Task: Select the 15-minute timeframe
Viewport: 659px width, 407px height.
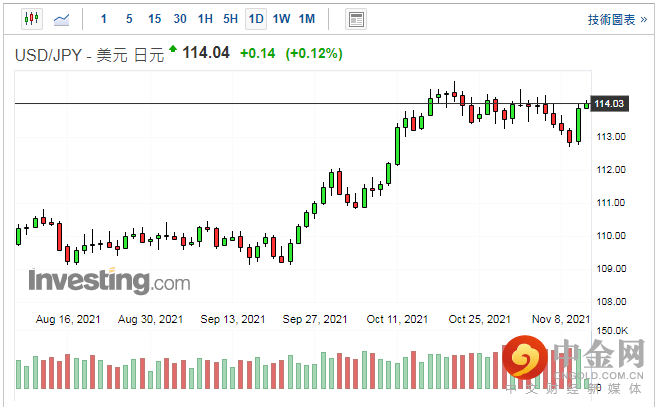Action: 154,19
